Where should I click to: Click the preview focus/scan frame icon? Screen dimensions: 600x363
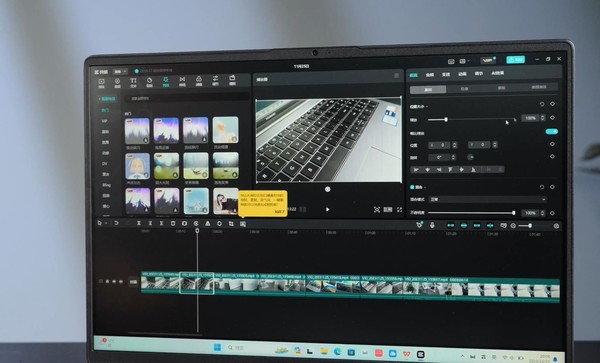tap(377, 210)
